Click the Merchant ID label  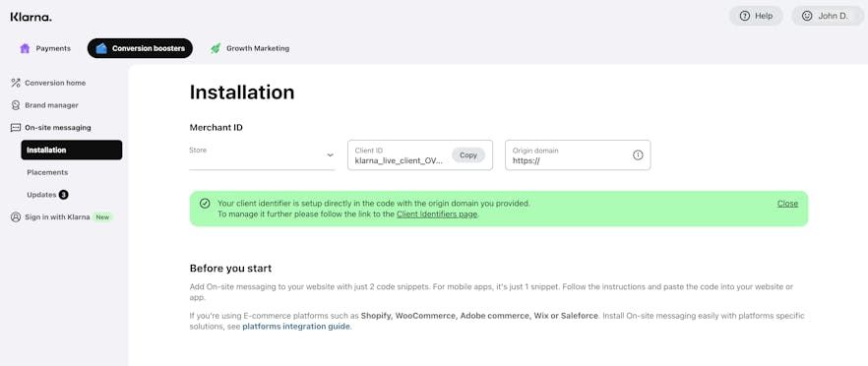tap(216, 127)
